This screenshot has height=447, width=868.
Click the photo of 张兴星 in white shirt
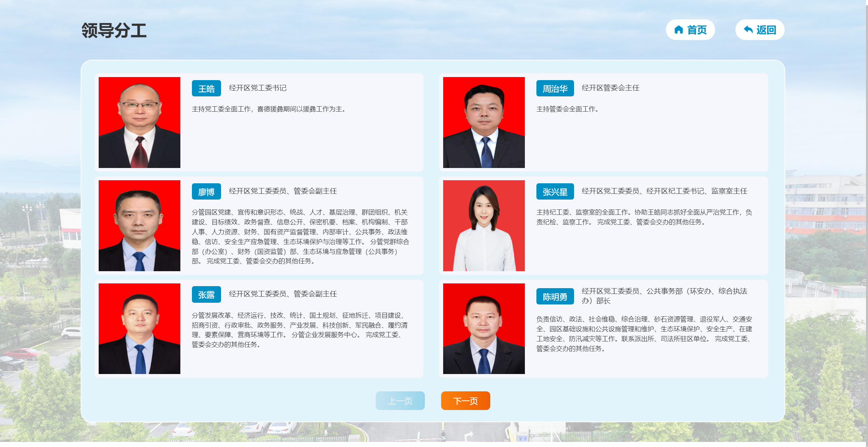(x=484, y=226)
